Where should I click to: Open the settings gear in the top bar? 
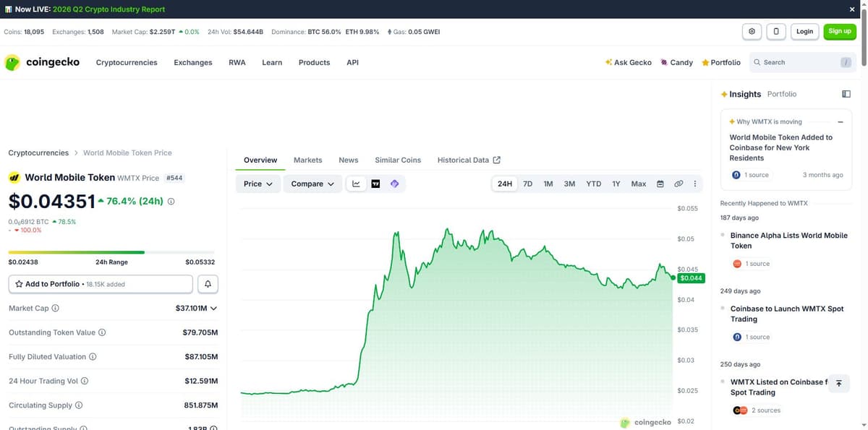(x=752, y=31)
